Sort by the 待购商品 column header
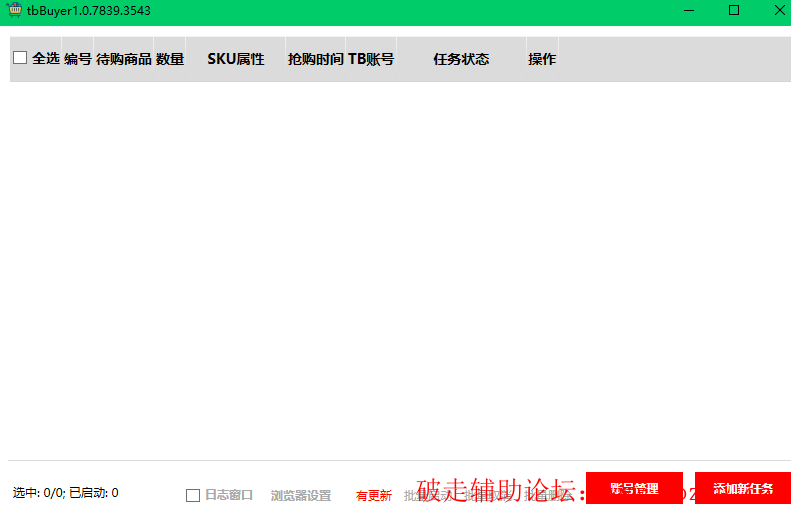791x508 pixels. tap(124, 59)
